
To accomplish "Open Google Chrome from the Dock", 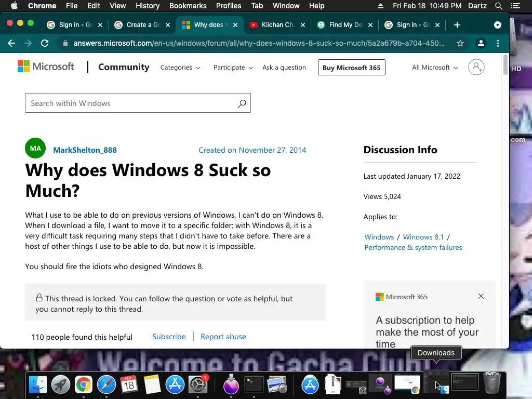I will (x=84, y=384).
